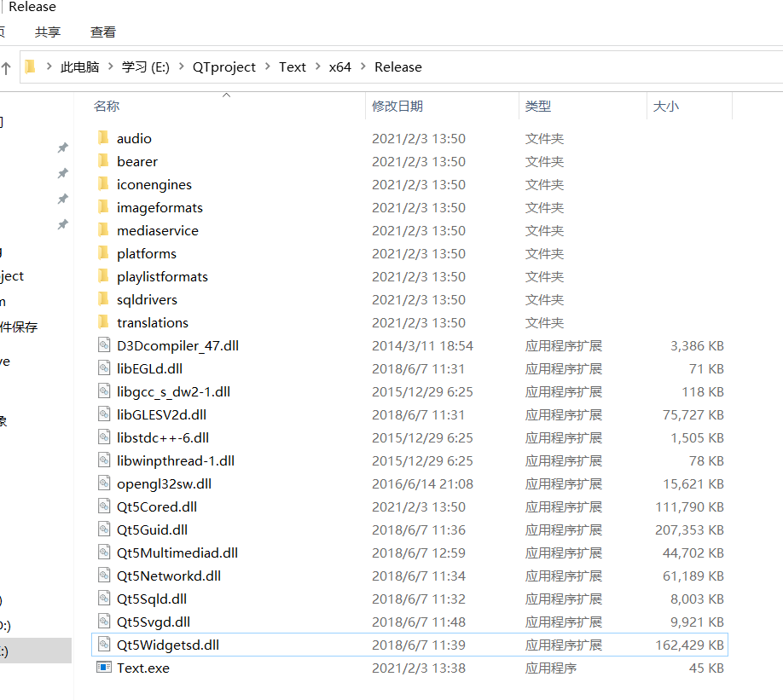Select the libEGLd.dll file icon

pyautogui.click(x=102, y=368)
